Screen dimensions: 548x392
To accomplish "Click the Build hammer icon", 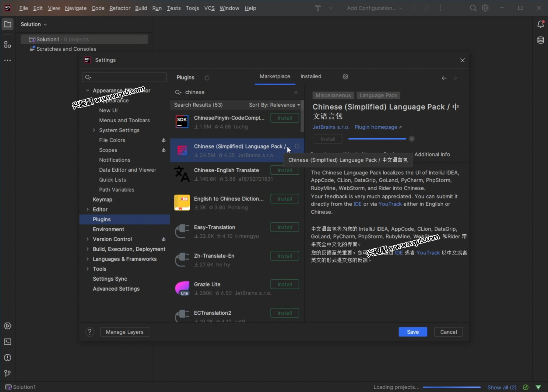I will pyautogui.click(x=318, y=8).
